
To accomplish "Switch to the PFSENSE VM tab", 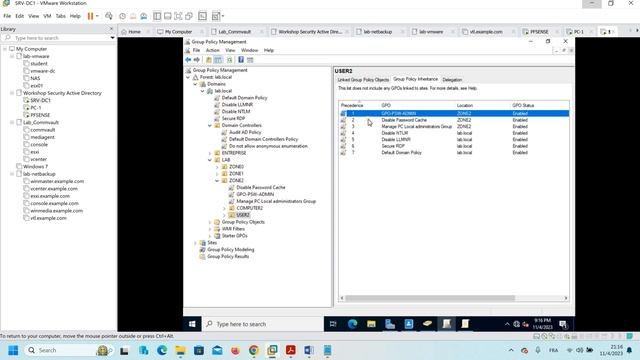I will click(538, 31).
